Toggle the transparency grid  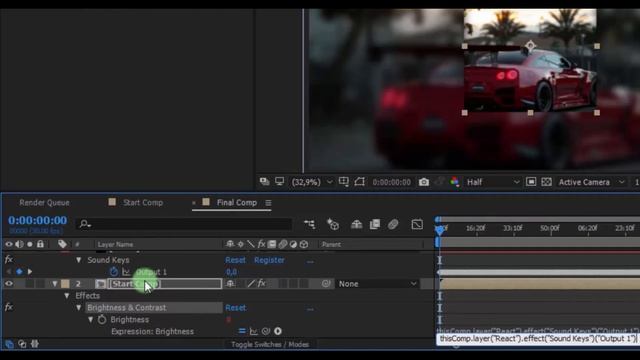(547, 182)
